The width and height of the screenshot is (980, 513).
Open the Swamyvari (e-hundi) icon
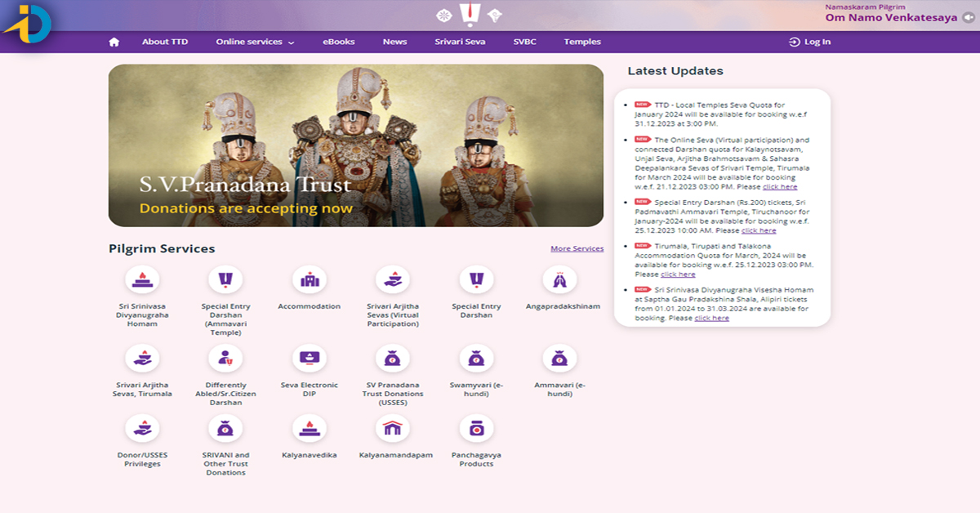(476, 359)
